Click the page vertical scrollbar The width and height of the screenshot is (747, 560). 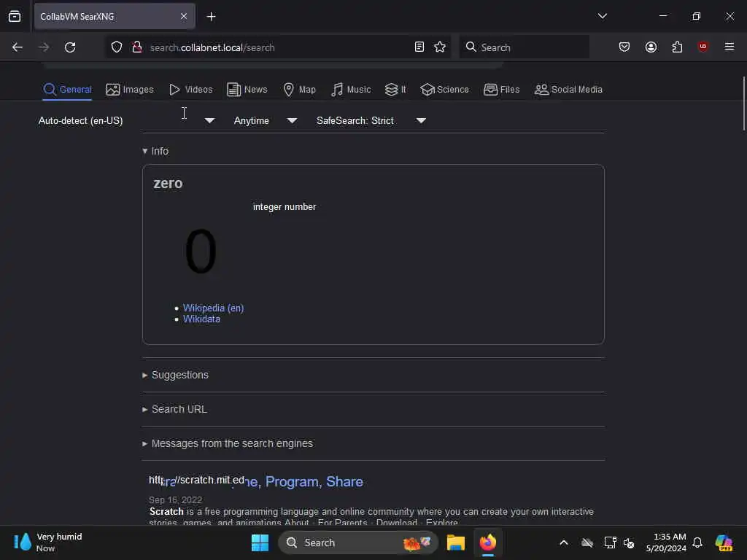pyautogui.click(x=743, y=104)
